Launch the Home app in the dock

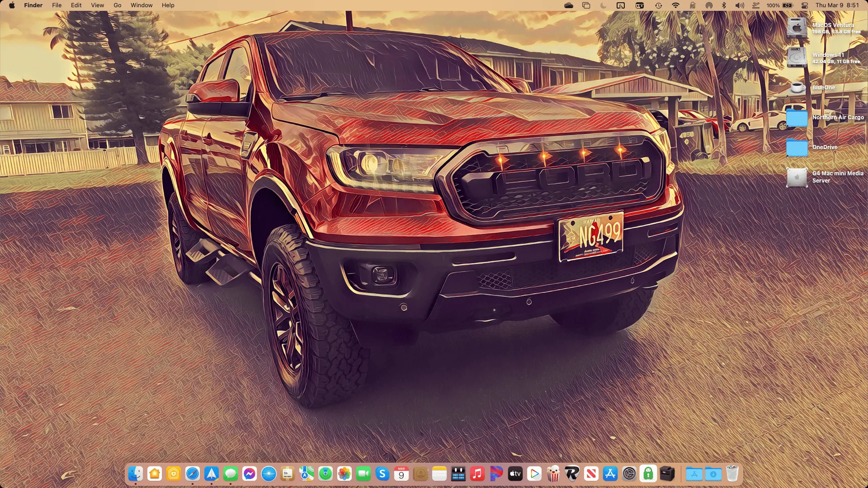(155, 474)
